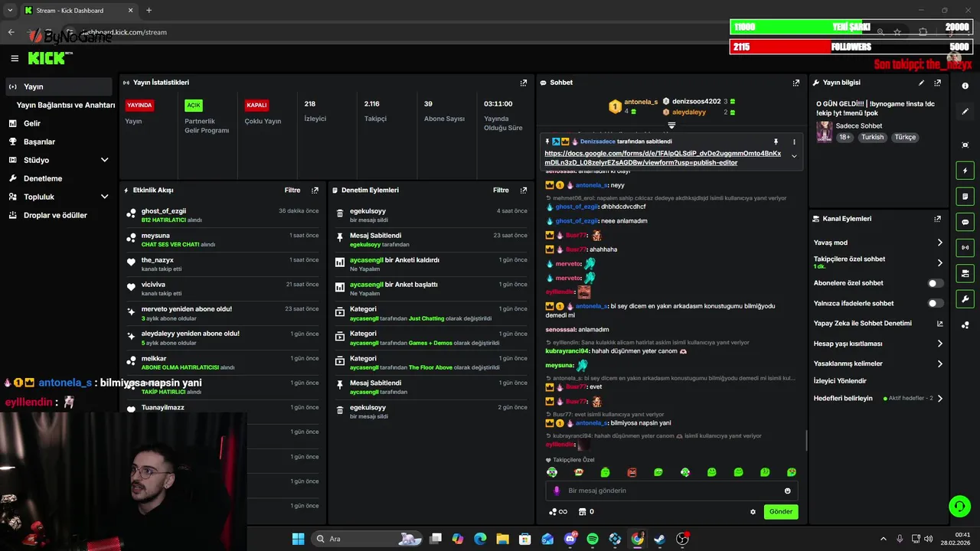Screen dimensions: 980x551
Task: Click İzleyici Yönlendir
Action: 840,380
